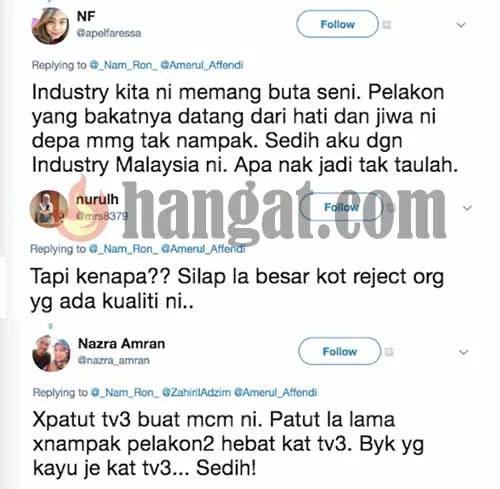Click the Nazra Amran display name
This screenshot has height=489, width=500.
[121, 343]
